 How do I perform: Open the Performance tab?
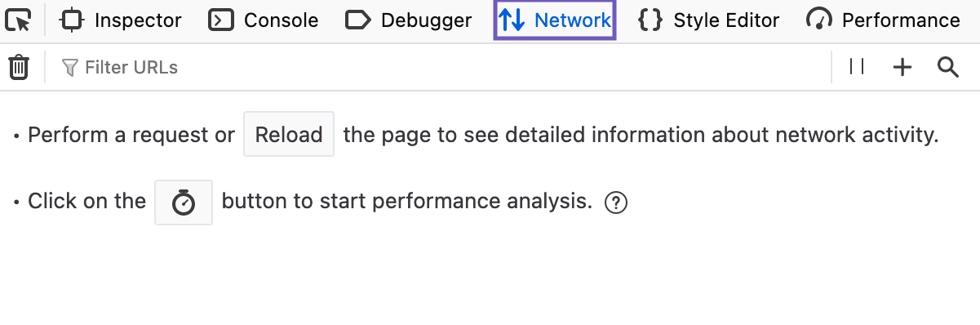(x=884, y=20)
